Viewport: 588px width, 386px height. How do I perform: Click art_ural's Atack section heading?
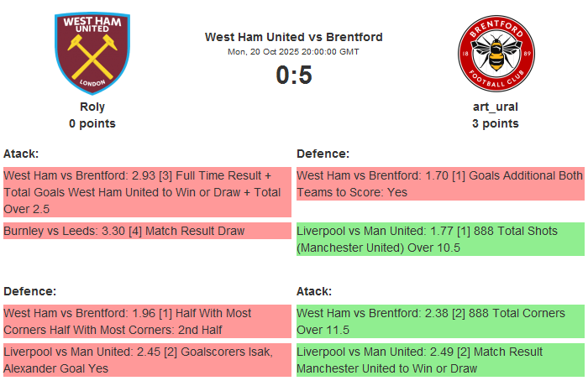click(314, 291)
